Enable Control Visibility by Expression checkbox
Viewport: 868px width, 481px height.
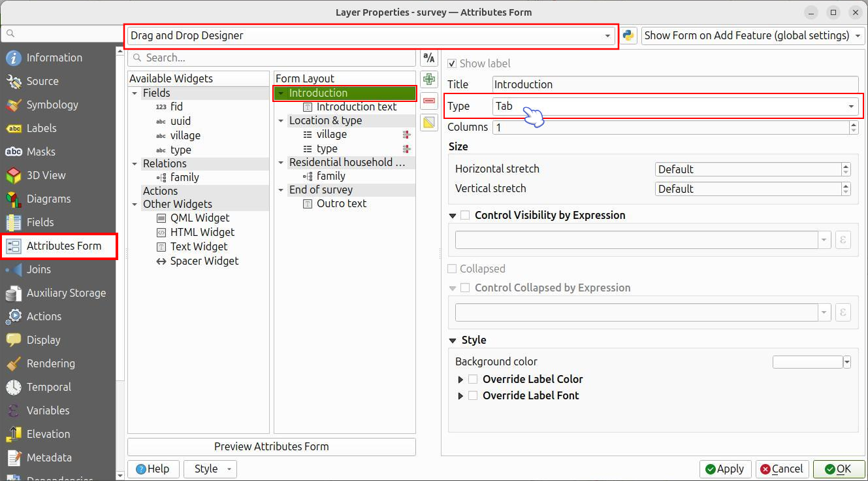pos(465,215)
